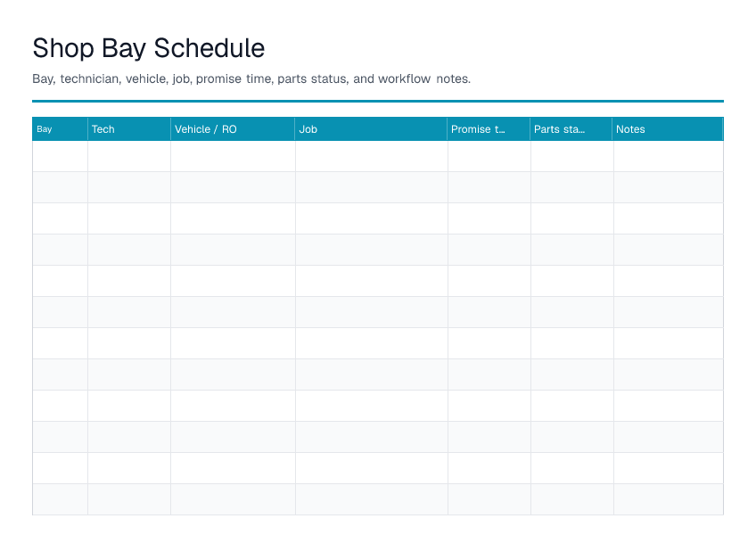Click the Notes column header

667,128
